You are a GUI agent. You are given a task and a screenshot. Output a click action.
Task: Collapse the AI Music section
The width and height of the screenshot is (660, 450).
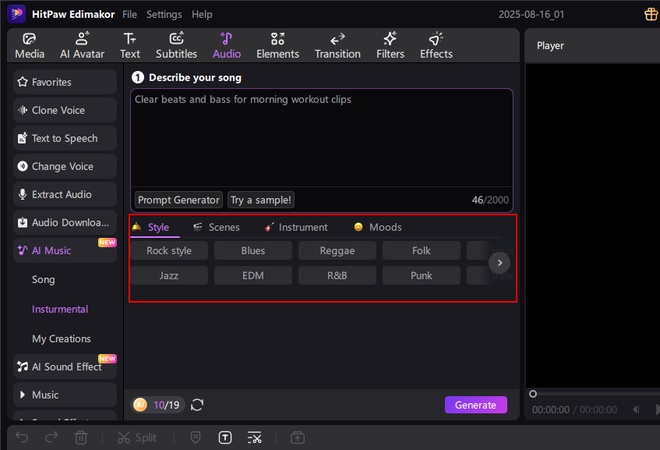[x=65, y=250]
